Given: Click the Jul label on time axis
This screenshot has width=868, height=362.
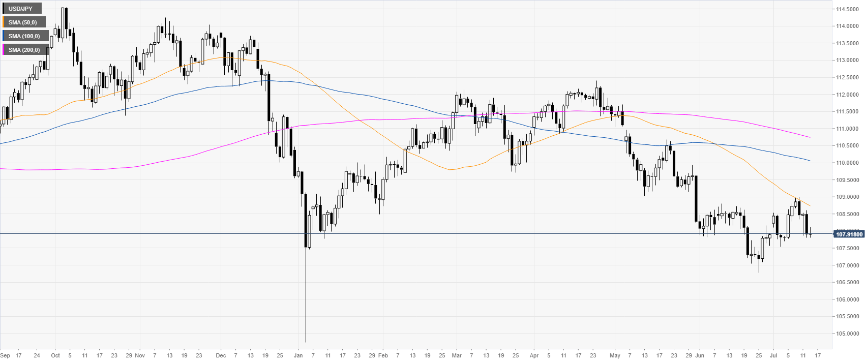Looking at the screenshot, I should [x=773, y=355].
